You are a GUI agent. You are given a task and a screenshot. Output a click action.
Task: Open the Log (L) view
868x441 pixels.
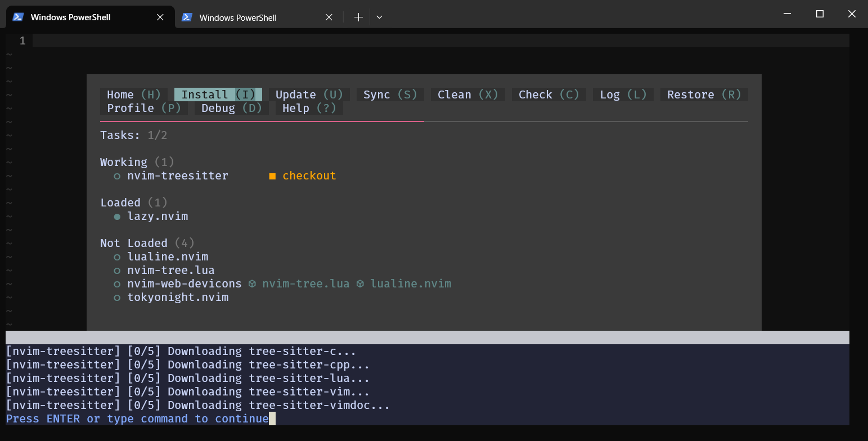[x=623, y=94]
